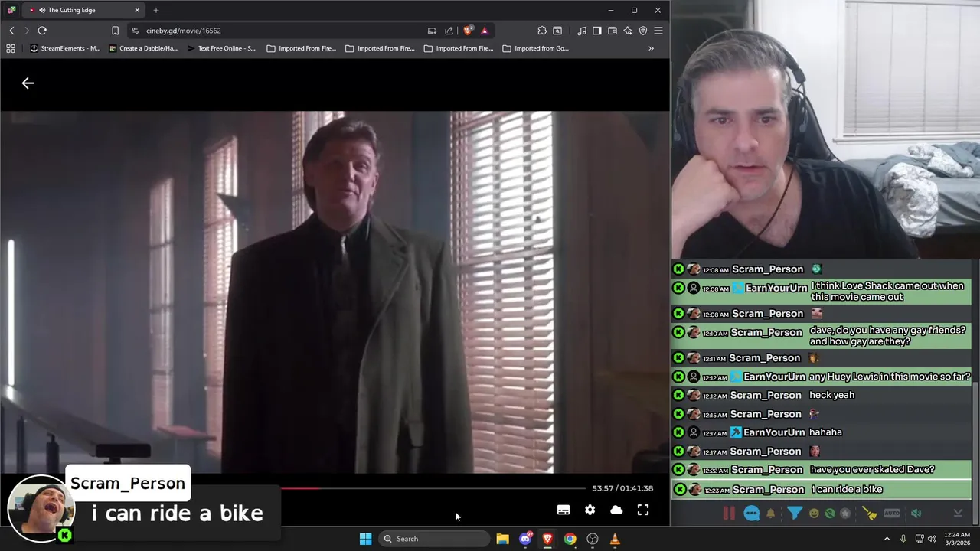Open clock showing 12:24 AM 3/3/2026
Screen dimensions: 980x551
point(957,539)
